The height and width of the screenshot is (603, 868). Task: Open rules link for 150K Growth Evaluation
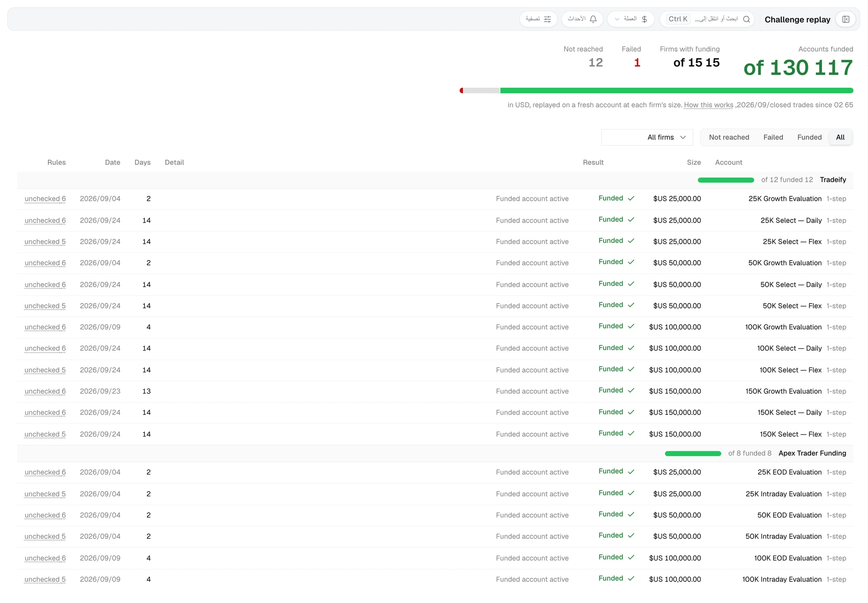(x=45, y=391)
